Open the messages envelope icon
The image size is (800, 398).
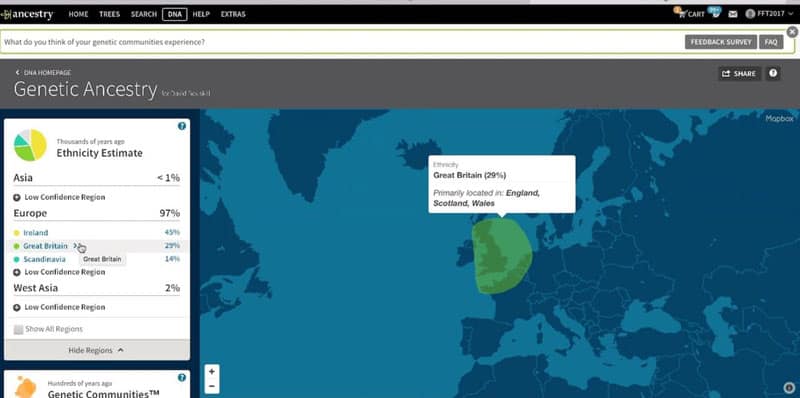pos(733,14)
